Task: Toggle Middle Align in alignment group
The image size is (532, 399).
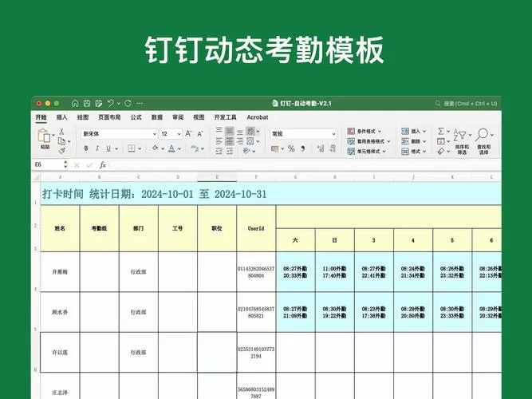Action: pos(230,131)
